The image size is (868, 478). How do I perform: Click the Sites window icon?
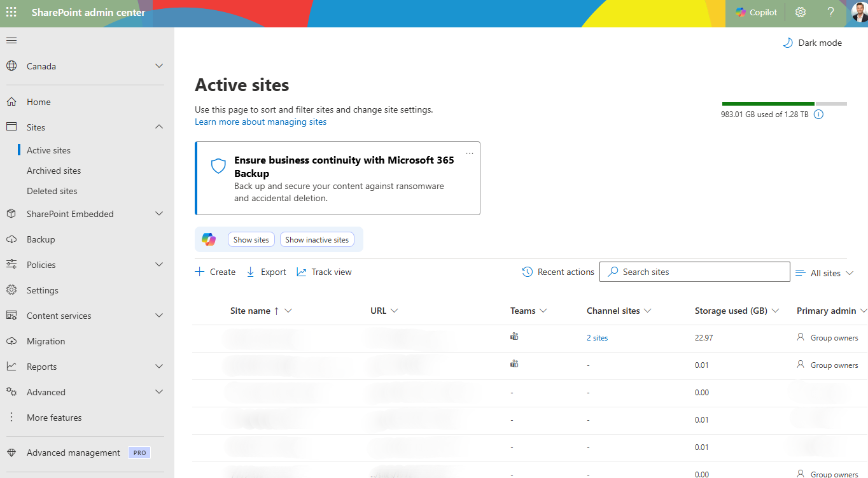(11, 127)
